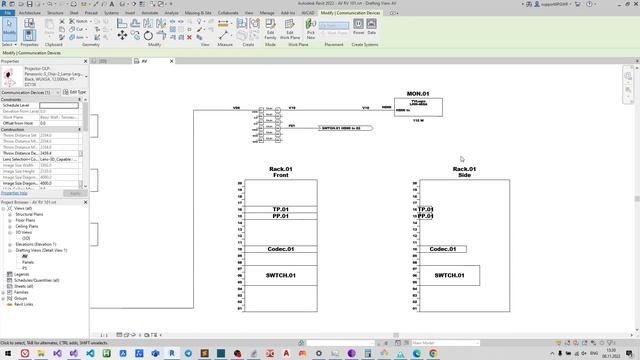Screen dimensions: 640x360
Task: Close the Properties palette
Action: tap(85, 61)
